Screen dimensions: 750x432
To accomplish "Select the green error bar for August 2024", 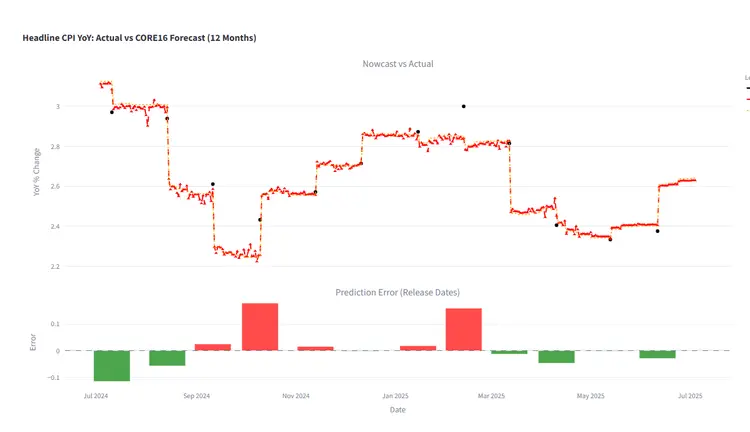I will tap(167, 358).
